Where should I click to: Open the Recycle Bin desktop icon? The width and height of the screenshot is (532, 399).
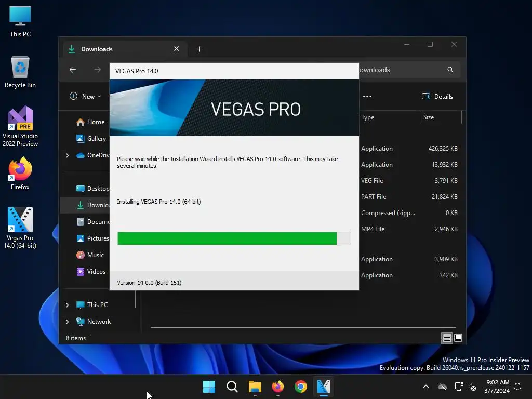click(20, 72)
